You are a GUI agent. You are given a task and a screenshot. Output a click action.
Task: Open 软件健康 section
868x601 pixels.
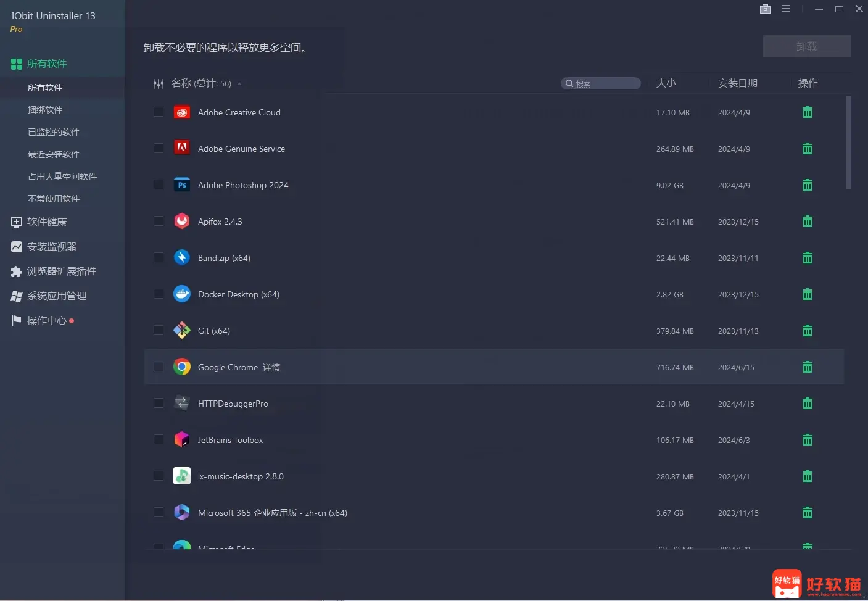[x=39, y=222]
